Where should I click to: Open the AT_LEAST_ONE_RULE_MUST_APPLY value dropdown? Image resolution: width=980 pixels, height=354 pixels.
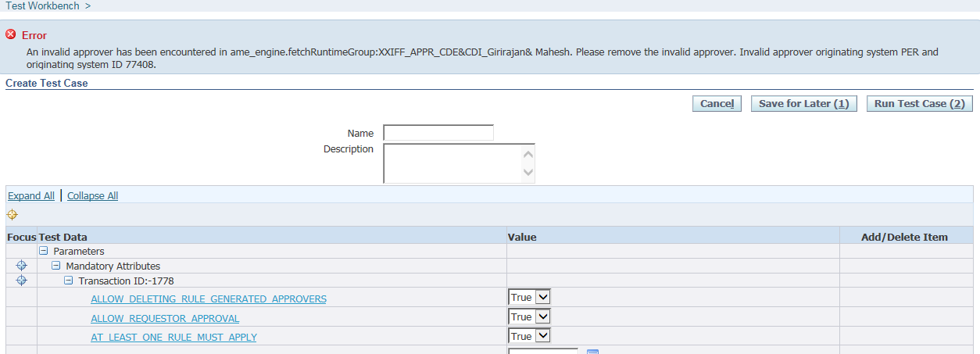[529, 336]
